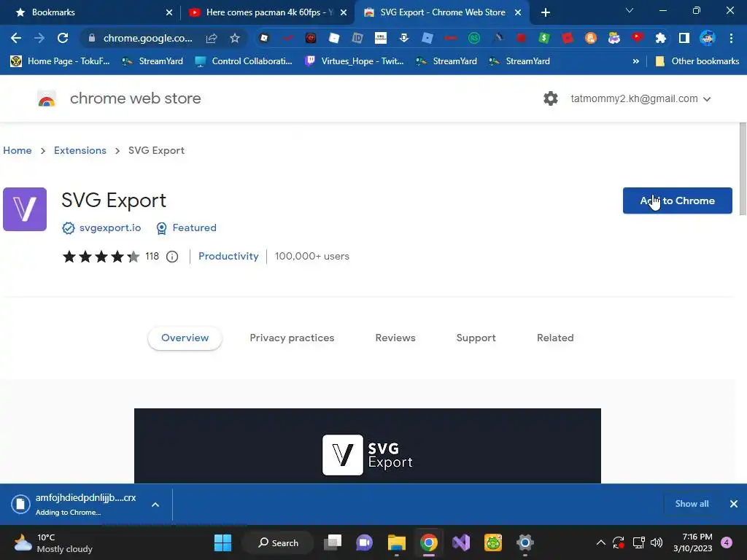Image resolution: width=747 pixels, height=560 pixels.
Task: Expand the downloaded crx file options chevron
Action: pyautogui.click(x=155, y=505)
